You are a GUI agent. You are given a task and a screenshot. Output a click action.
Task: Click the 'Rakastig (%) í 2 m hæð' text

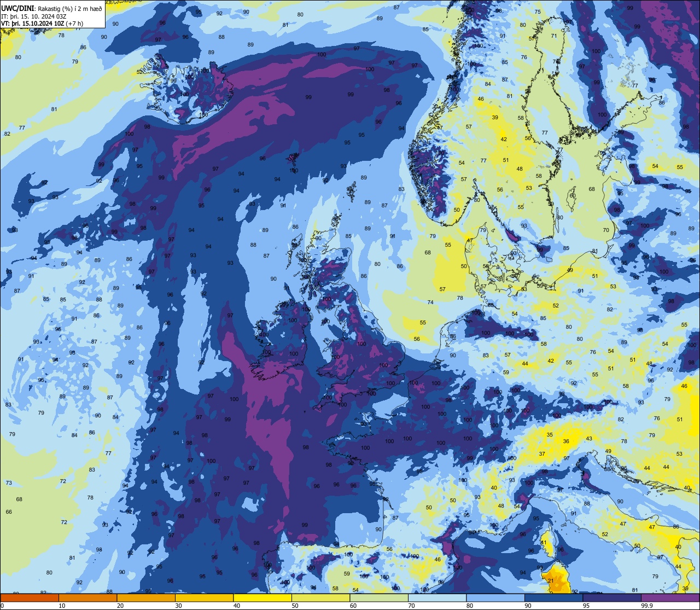69,8
